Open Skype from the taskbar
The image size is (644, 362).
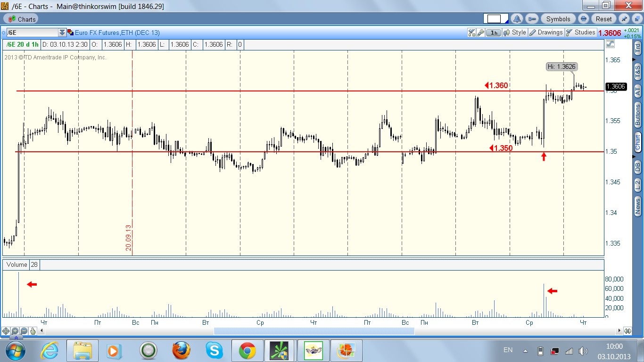pyautogui.click(x=215, y=350)
